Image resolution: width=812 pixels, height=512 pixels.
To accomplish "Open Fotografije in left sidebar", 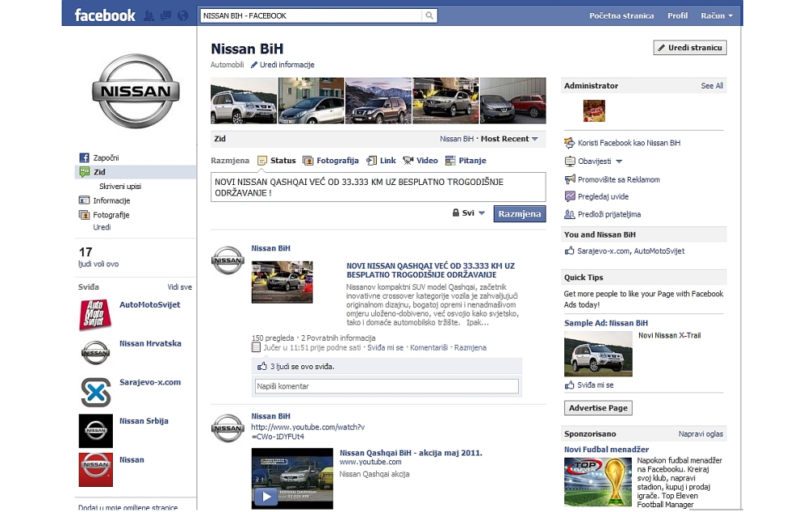I will point(110,215).
